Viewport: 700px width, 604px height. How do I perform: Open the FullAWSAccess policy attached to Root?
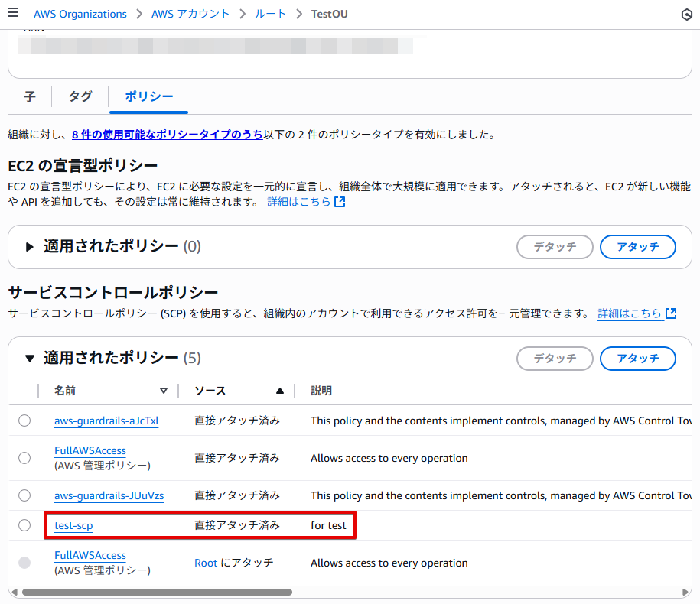click(90, 555)
